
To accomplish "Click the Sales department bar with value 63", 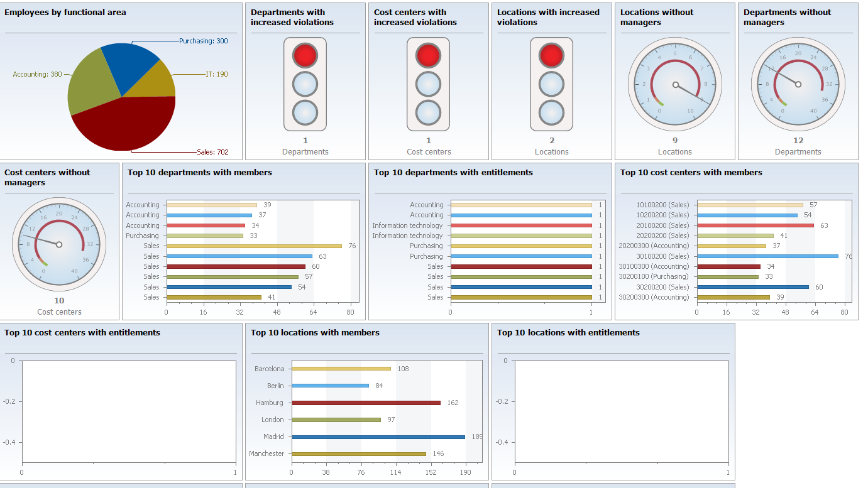I will pos(239,256).
